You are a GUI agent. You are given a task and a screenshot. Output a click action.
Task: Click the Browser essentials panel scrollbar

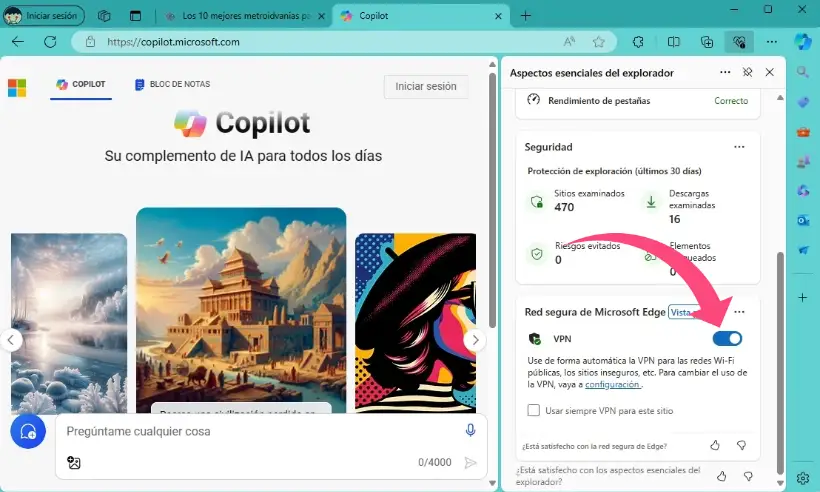click(780, 361)
